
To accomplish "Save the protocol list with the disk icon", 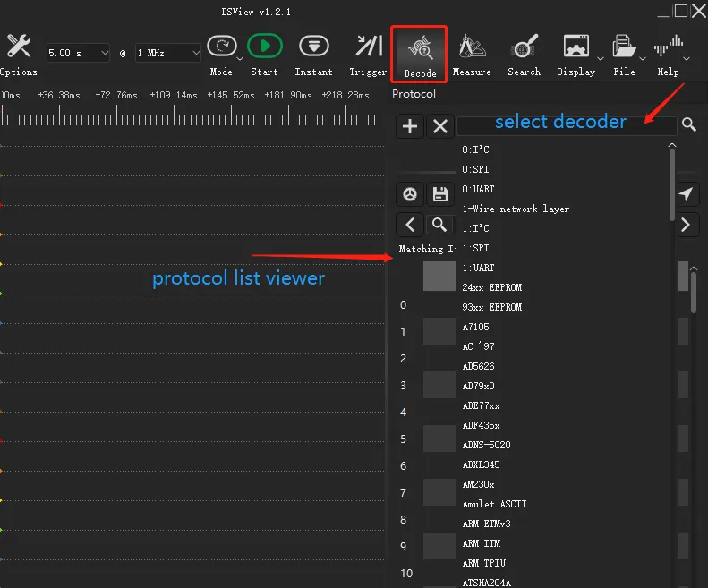I will click(439, 194).
